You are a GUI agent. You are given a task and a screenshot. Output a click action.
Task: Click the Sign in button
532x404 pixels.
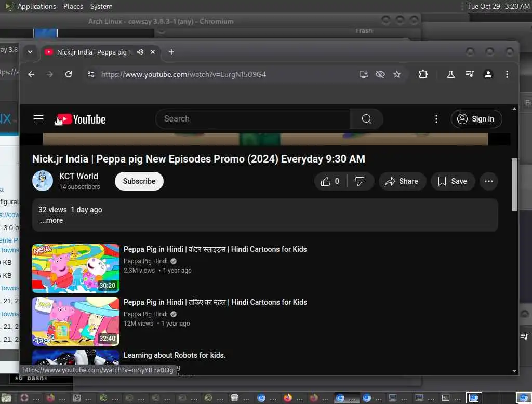point(476,119)
